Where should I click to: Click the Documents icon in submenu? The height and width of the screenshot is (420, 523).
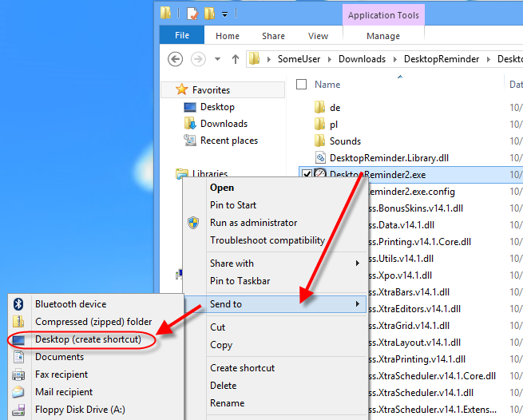click(18, 357)
